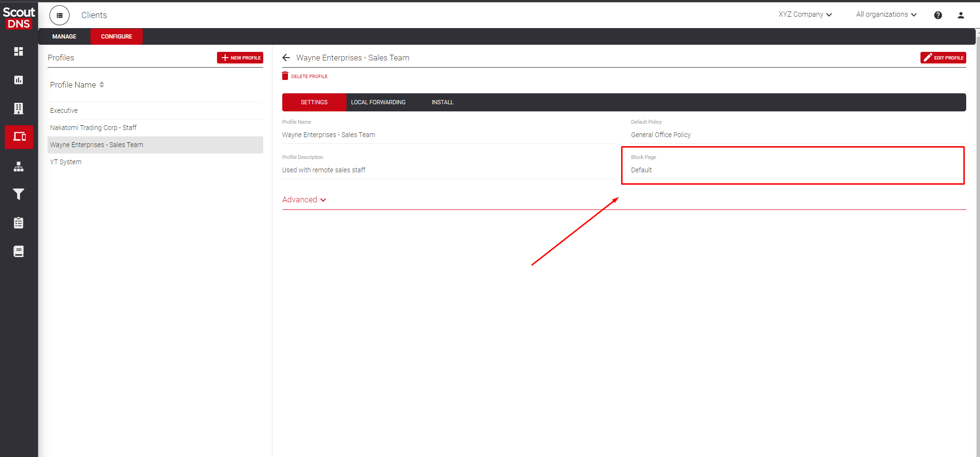Click the Edit Profile button
This screenshot has width=980, height=457.
click(943, 58)
